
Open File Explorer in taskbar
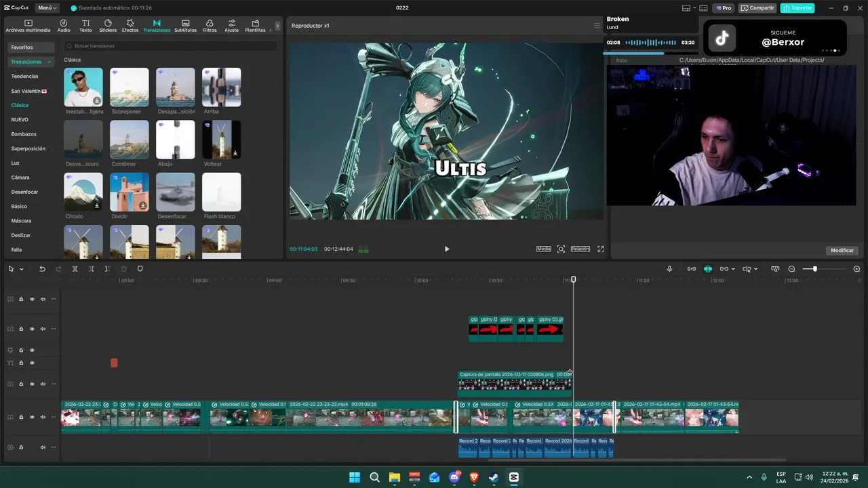394,477
